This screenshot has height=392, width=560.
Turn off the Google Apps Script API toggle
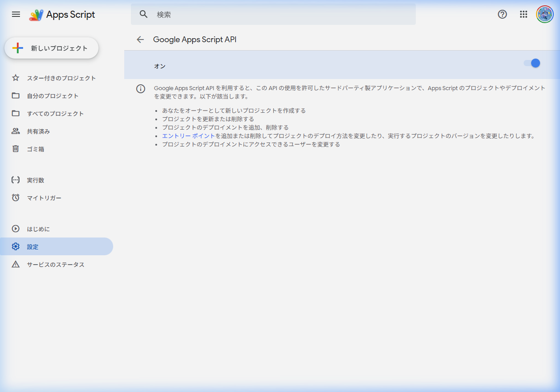pos(532,63)
